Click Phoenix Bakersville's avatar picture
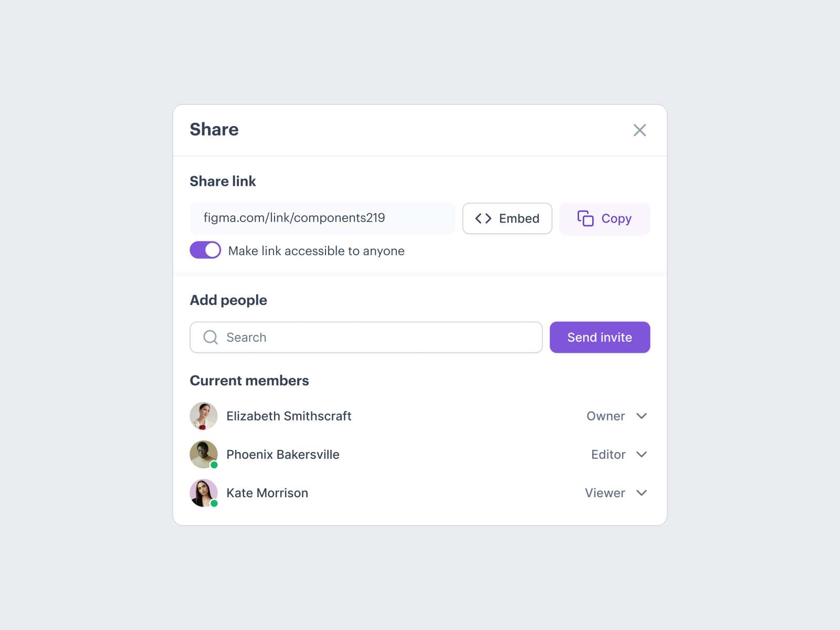840x630 pixels. point(203,454)
